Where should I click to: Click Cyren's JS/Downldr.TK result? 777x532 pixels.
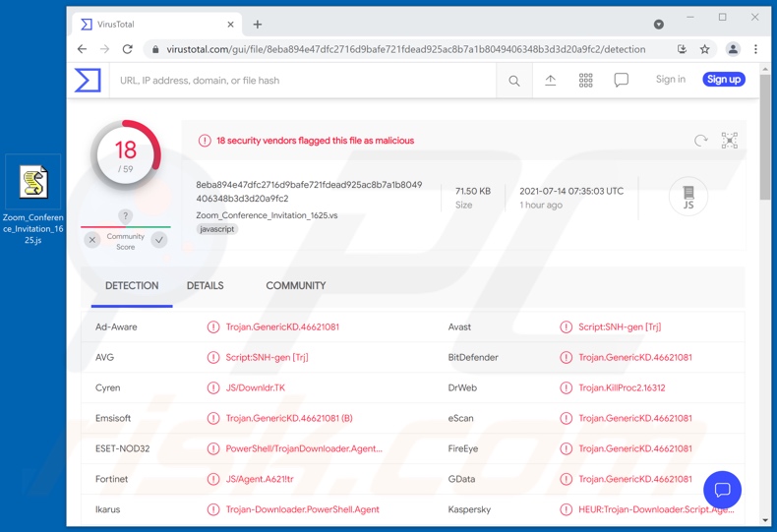(255, 387)
